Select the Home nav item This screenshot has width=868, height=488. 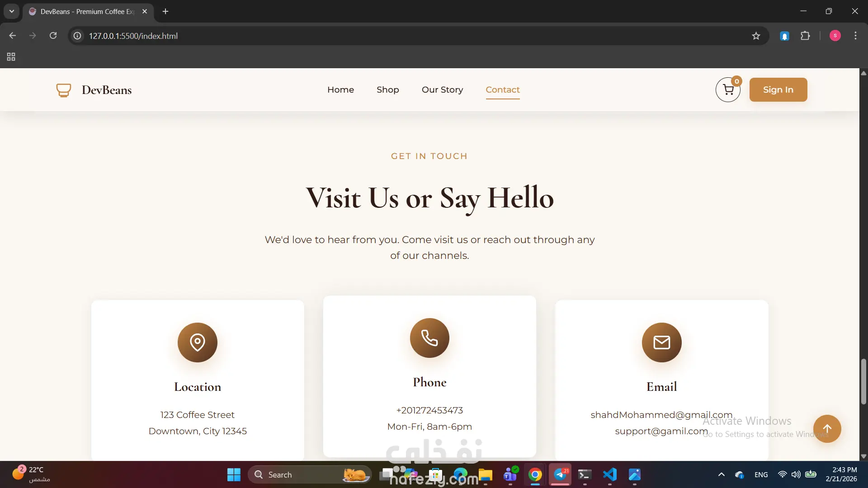(x=340, y=90)
